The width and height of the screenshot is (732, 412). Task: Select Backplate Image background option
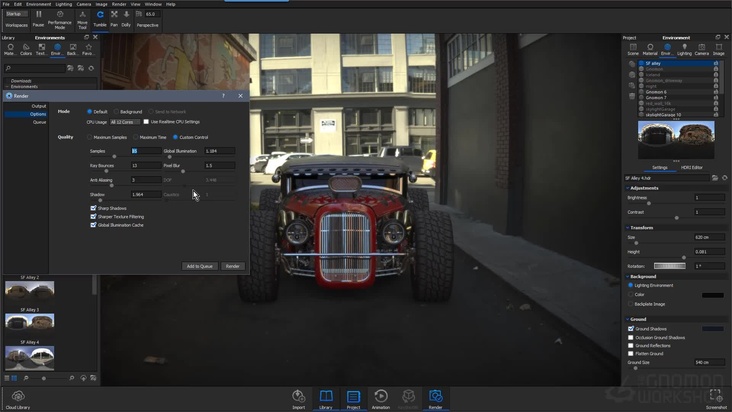pyautogui.click(x=631, y=304)
